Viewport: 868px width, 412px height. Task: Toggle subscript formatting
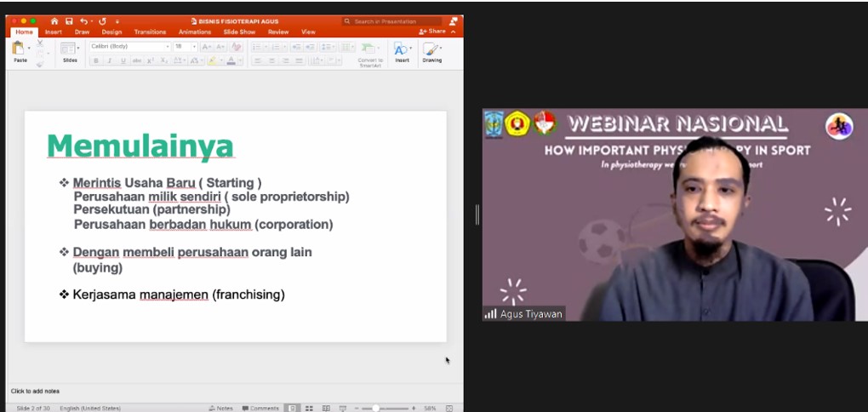pyautogui.click(x=164, y=61)
